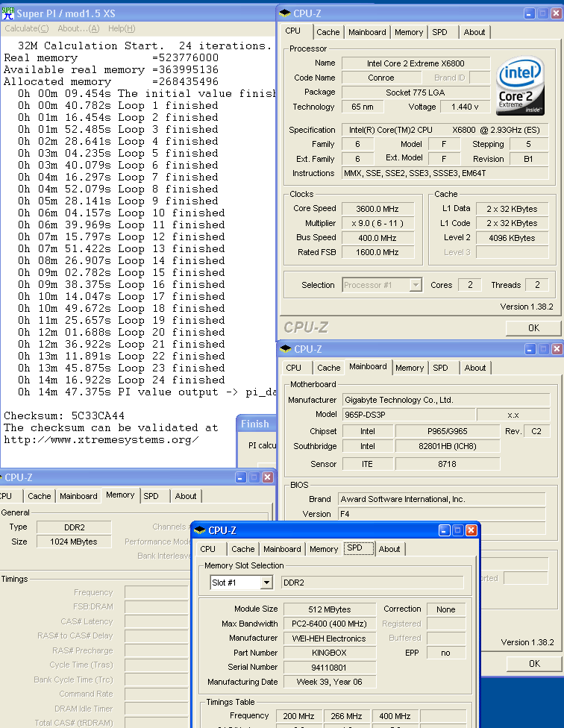
Task: Select About tab in Mainboard CPU-Z window
Action: point(475,368)
